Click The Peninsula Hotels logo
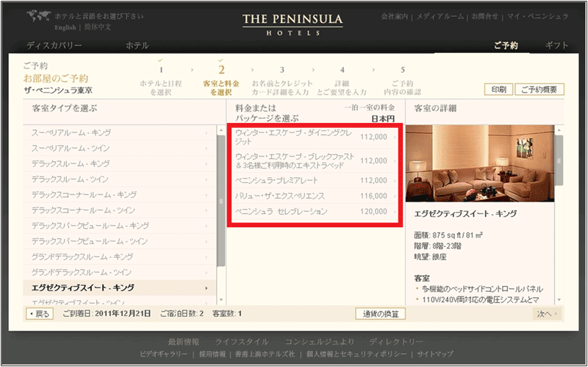This screenshot has height=367, width=588. [293, 25]
